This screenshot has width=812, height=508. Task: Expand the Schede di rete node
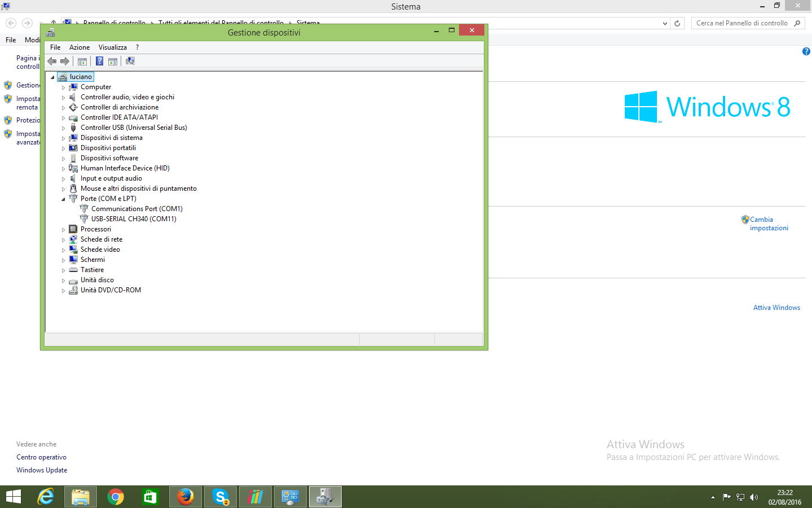(x=63, y=240)
